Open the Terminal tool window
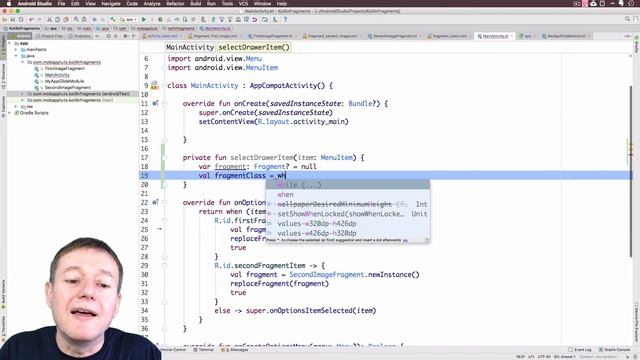This screenshot has height=360, width=640. (203, 350)
